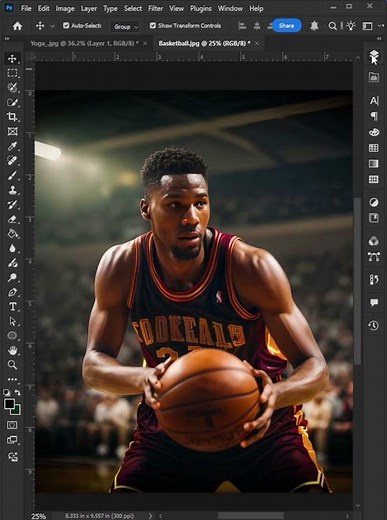Viewport: 387px width, 520px height.
Task: Open the Comments panel icon
Action: click(x=374, y=302)
